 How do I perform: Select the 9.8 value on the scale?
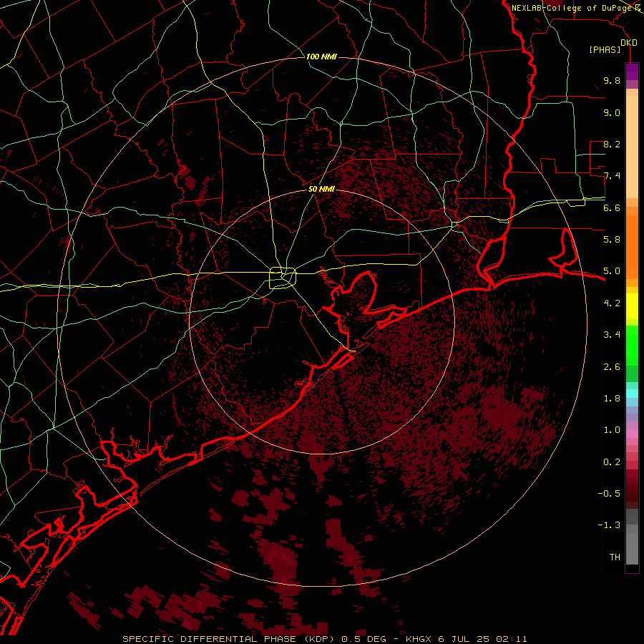(x=612, y=80)
